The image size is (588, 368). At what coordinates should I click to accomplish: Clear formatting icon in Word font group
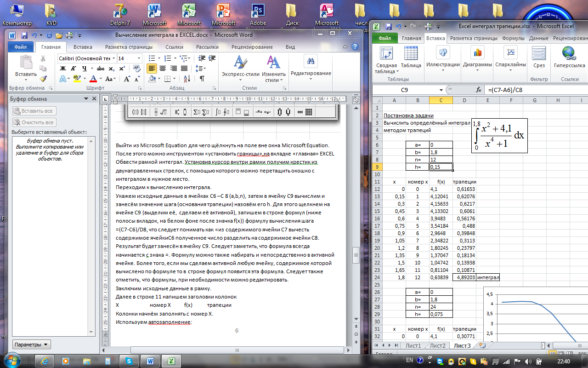click(137, 69)
